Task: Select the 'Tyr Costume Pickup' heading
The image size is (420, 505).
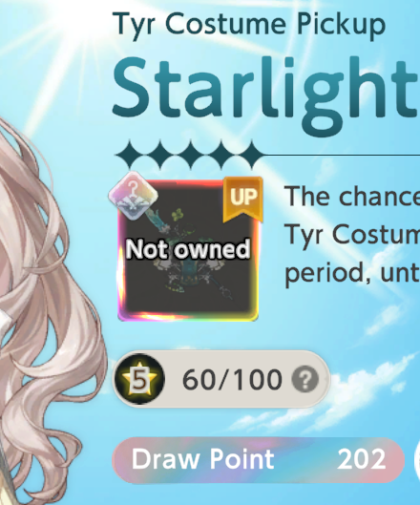Action: tap(249, 25)
